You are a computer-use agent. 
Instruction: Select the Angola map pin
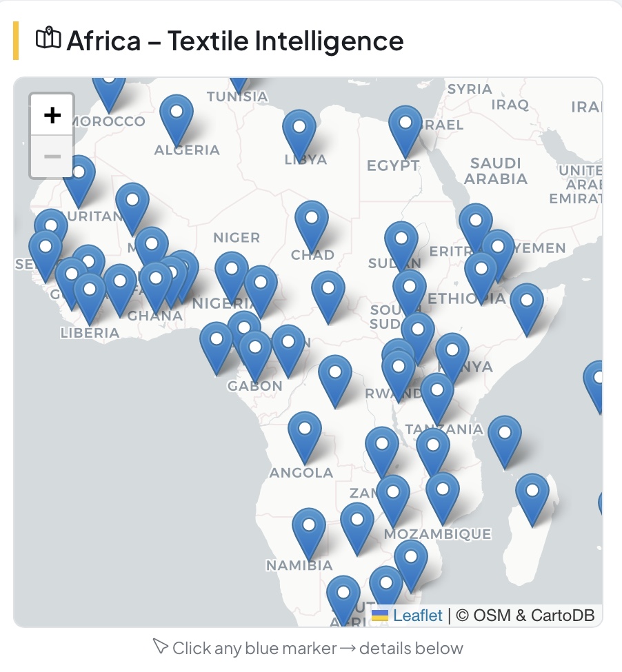304,434
